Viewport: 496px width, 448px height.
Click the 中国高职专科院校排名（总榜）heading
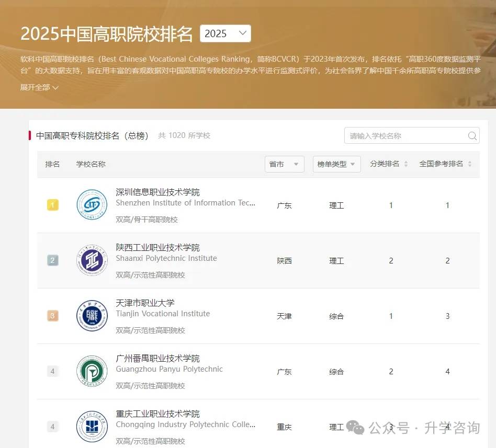(x=92, y=135)
